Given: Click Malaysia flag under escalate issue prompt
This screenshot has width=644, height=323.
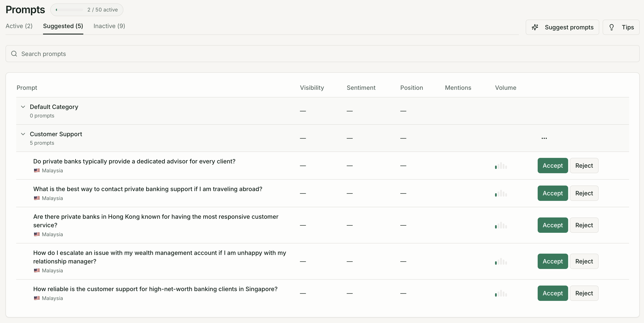Looking at the screenshot, I should (37, 271).
